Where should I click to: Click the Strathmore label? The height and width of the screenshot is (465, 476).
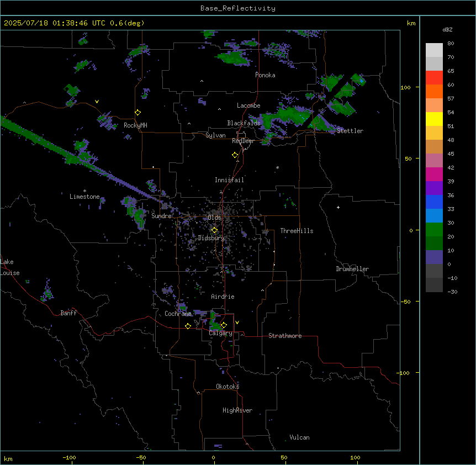[285, 336]
